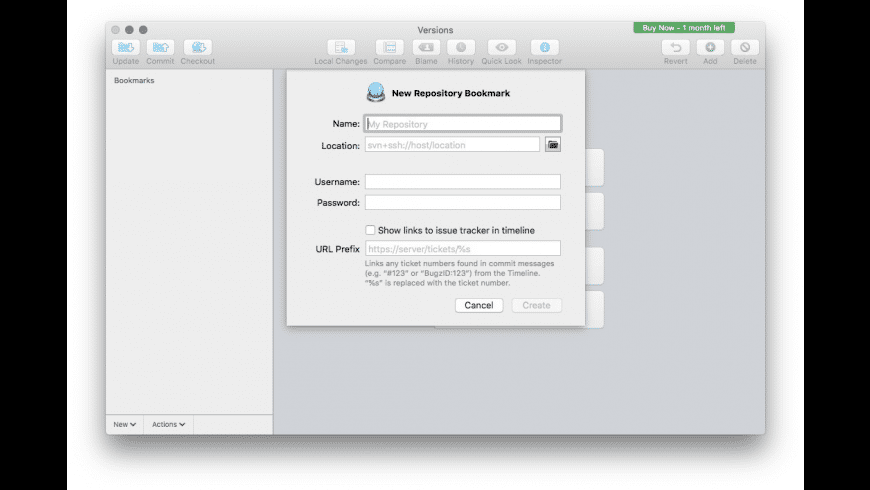This screenshot has height=490, width=870.
Task: Click the browse folder icon beside Location
Action: click(x=553, y=145)
